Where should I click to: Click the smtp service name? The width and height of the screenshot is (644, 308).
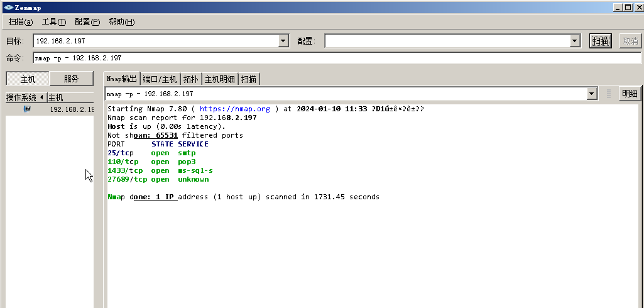187,153
